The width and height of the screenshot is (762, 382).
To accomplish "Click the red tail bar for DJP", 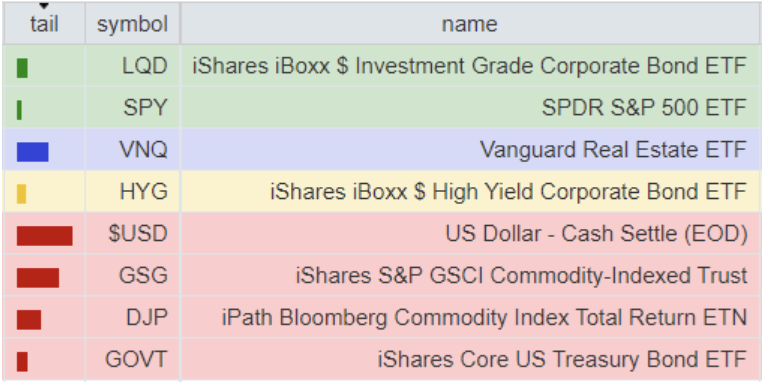I will coord(29,320).
